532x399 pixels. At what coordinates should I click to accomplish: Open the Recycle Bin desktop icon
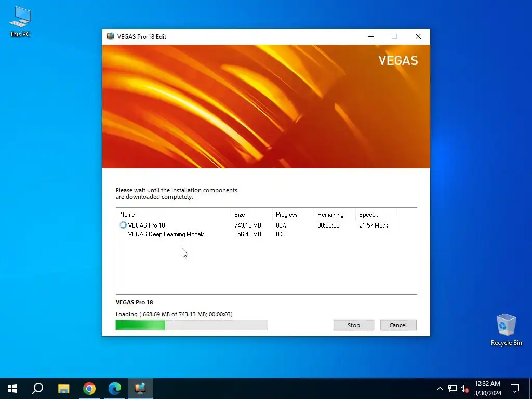click(x=506, y=329)
